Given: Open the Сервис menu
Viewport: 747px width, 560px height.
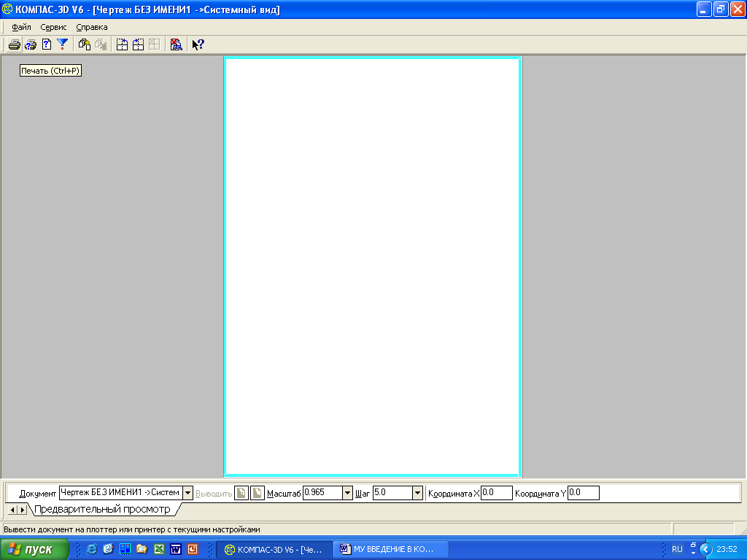Looking at the screenshot, I should click(53, 27).
